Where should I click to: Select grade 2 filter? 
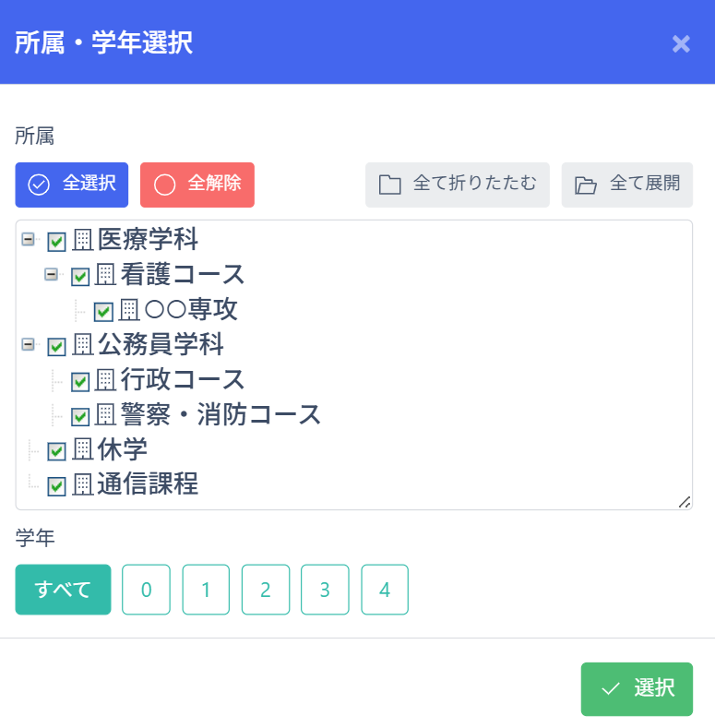(x=266, y=590)
